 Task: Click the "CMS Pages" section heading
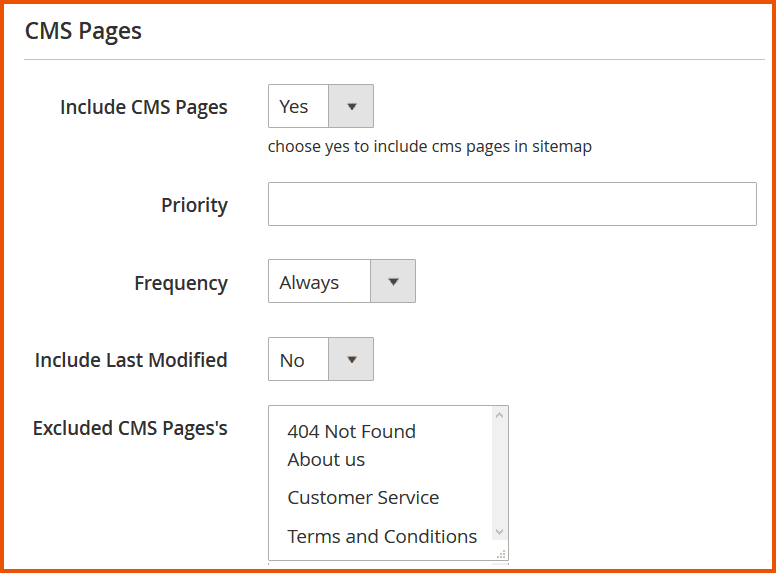[x=83, y=31]
